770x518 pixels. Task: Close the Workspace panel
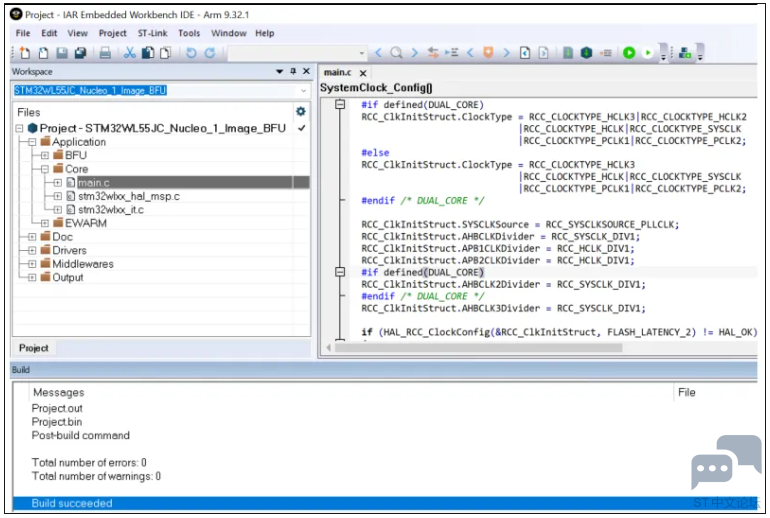pos(306,71)
